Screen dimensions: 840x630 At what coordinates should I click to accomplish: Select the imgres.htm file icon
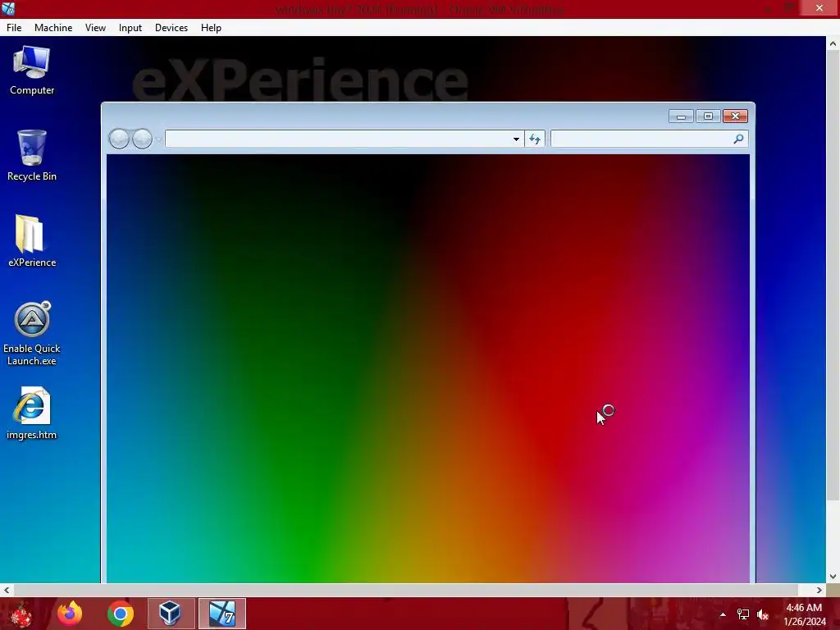32,413
